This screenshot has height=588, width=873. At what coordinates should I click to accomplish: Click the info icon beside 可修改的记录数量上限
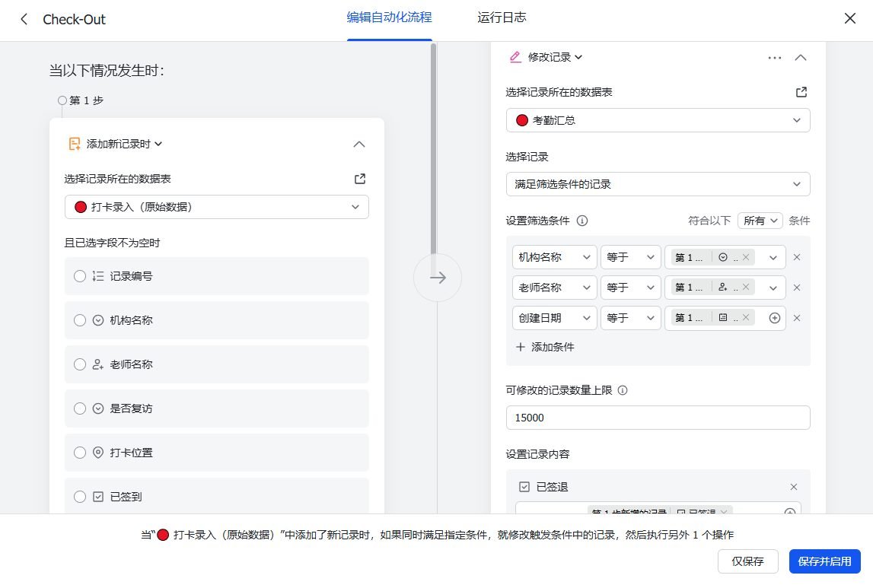pos(623,390)
